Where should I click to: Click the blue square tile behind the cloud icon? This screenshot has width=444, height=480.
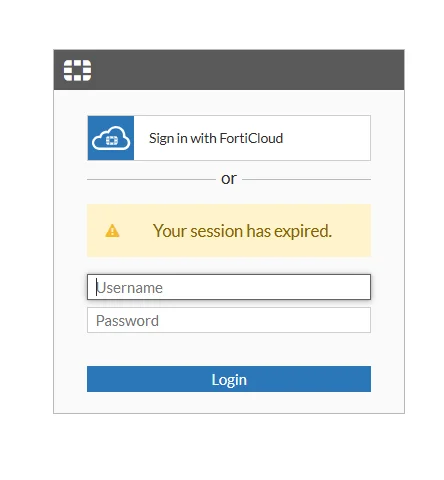coord(111,138)
